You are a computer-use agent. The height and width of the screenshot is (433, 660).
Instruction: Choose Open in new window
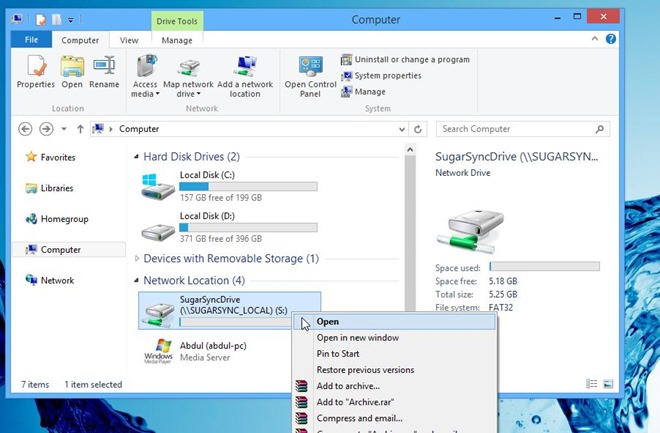pyautogui.click(x=357, y=338)
